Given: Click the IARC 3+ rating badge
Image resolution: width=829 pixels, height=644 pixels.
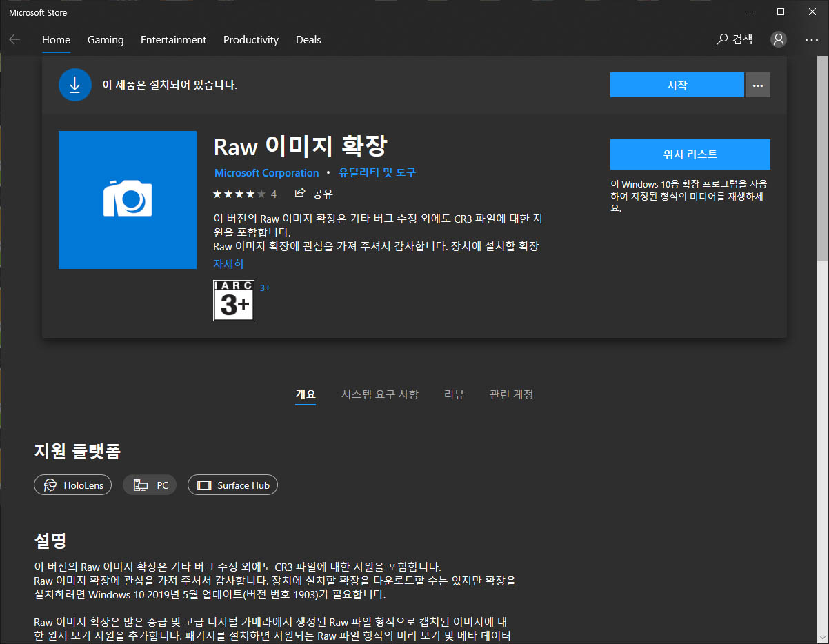Looking at the screenshot, I should [x=234, y=301].
